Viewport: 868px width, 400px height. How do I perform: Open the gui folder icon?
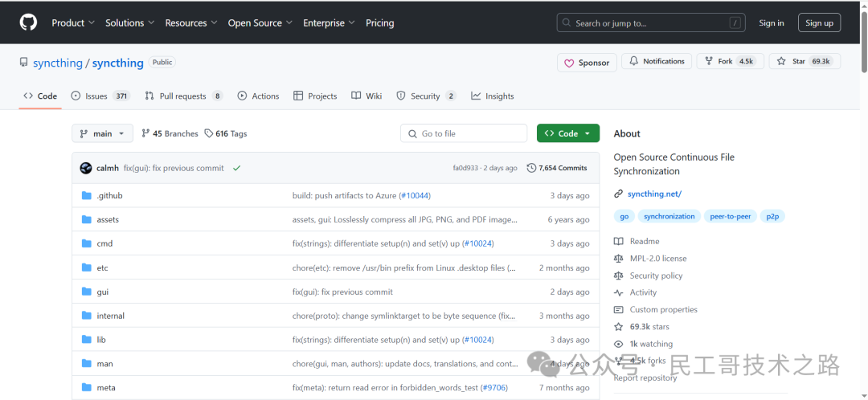[86, 292]
